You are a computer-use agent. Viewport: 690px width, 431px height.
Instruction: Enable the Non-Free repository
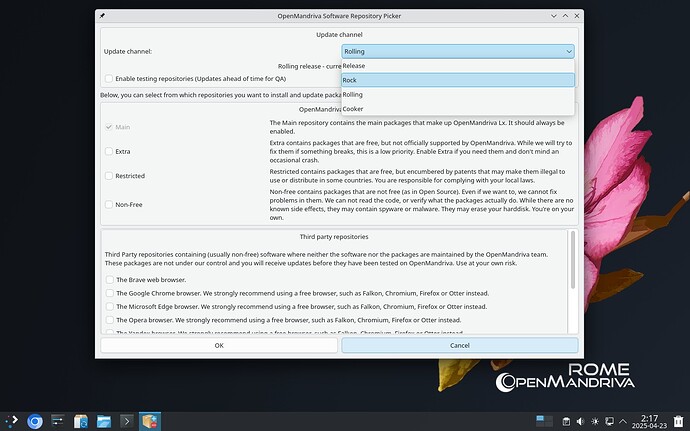click(109, 205)
